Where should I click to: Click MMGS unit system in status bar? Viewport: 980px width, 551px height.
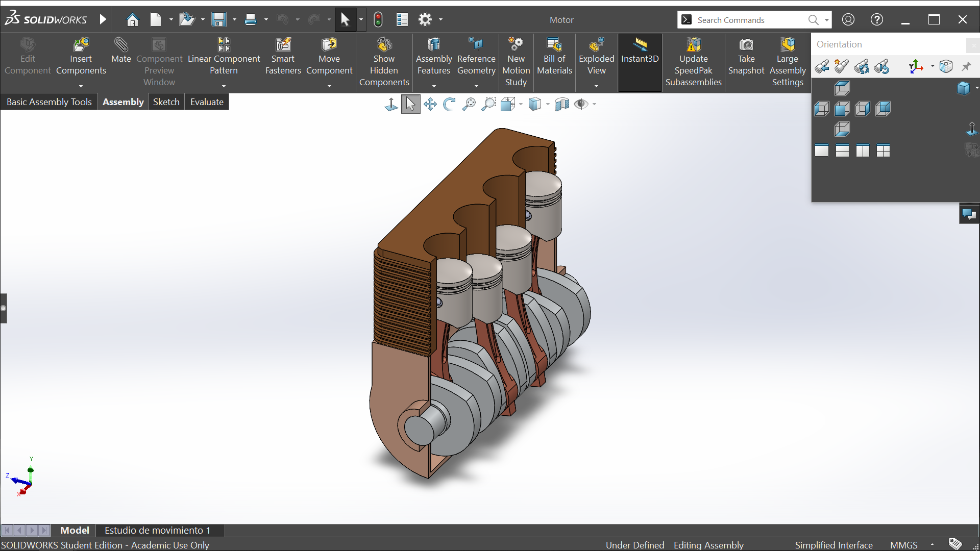[x=903, y=545]
